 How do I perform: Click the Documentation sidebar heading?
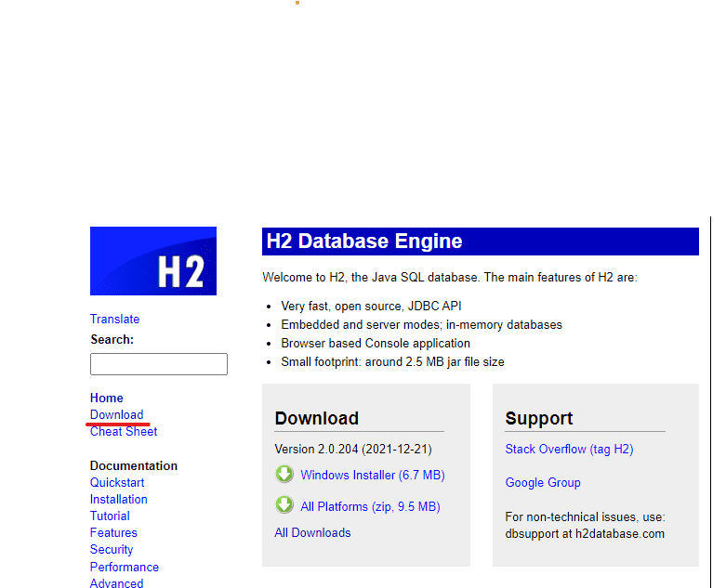(134, 466)
